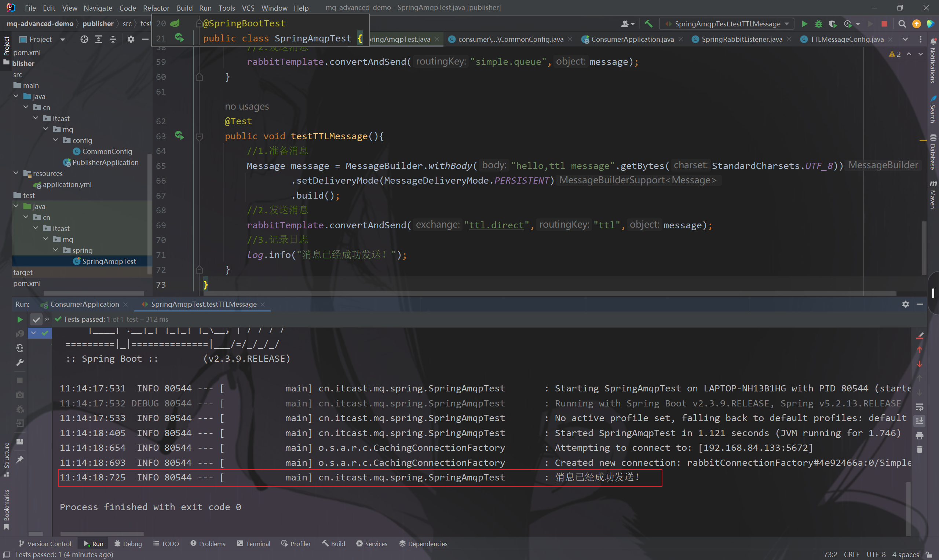
Task: Stop the running process with red square
Action: (x=884, y=24)
